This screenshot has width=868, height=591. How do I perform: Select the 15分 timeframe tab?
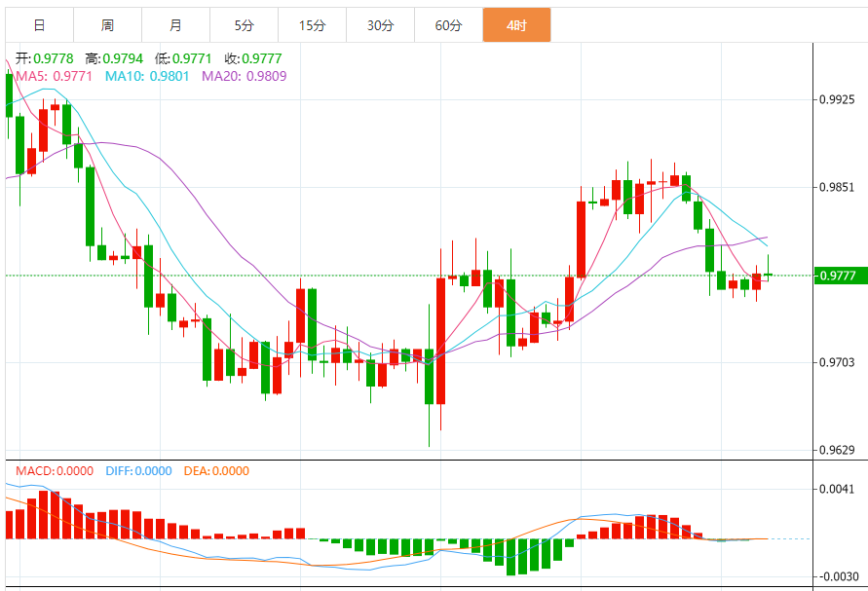click(312, 25)
